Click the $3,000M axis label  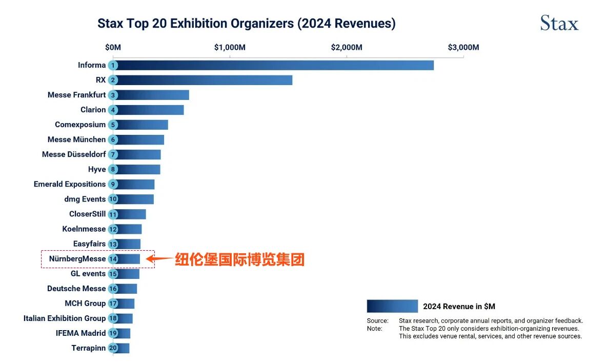tap(463, 47)
